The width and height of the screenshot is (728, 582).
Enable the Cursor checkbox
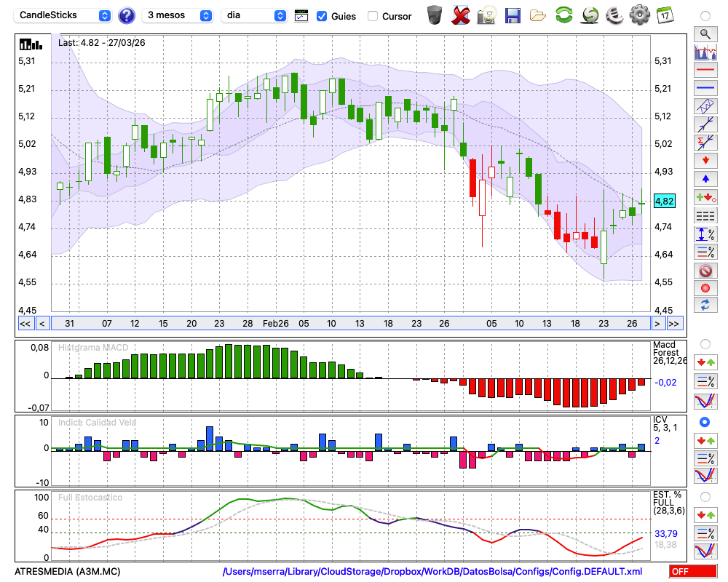[x=373, y=16]
